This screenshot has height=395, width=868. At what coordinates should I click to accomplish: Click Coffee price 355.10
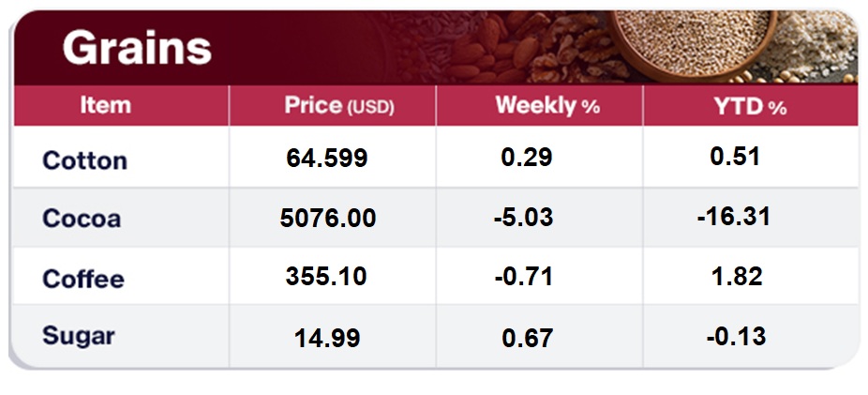pos(327,277)
